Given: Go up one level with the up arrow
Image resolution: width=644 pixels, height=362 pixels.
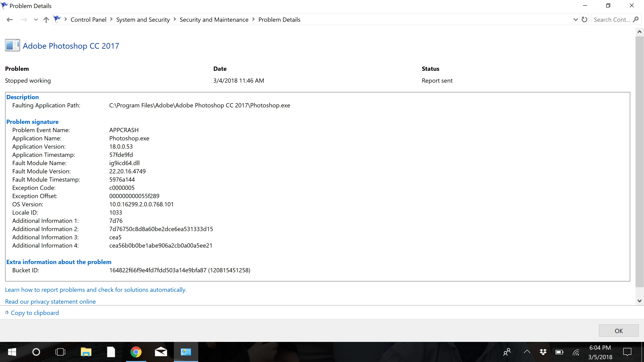Looking at the screenshot, I should point(46,20).
